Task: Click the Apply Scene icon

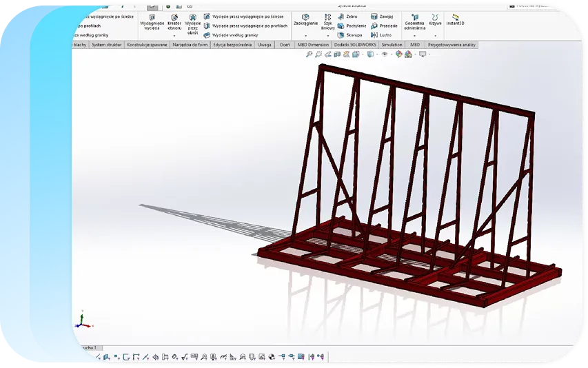Action: pyautogui.click(x=408, y=54)
